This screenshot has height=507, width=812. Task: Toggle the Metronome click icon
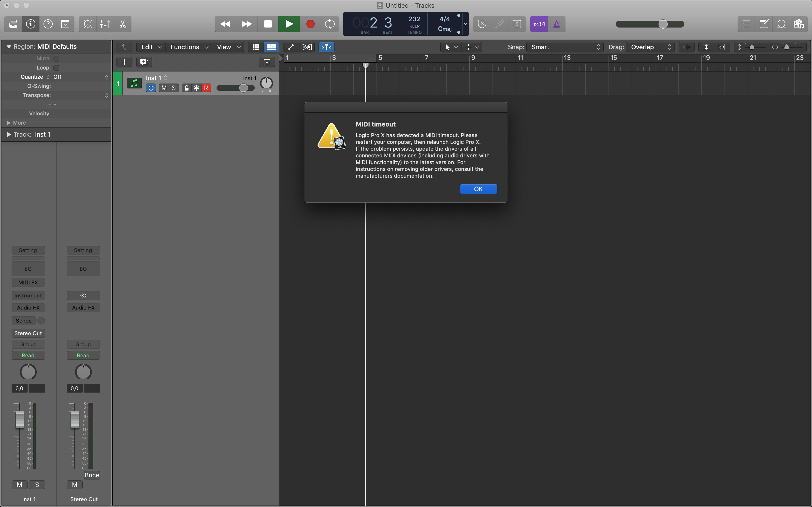pos(556,24)
